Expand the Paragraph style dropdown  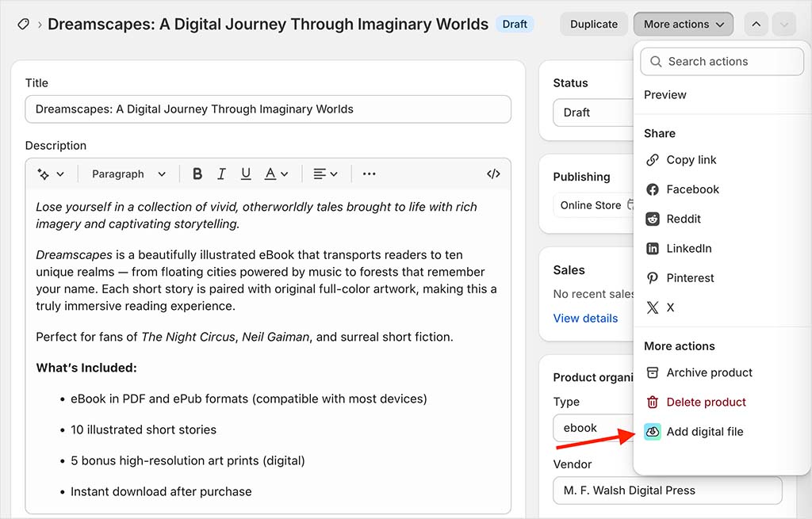coord(128,174)
